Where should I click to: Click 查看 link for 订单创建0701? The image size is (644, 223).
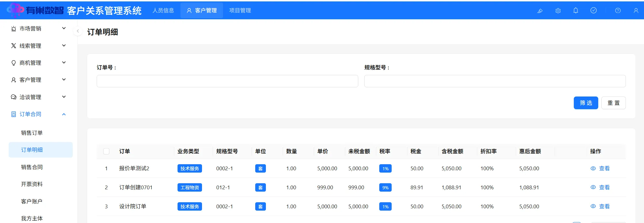[x=604, y=187]
